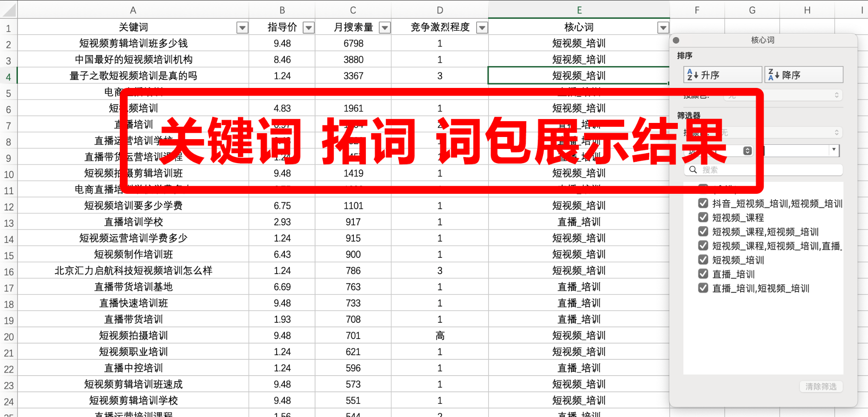Close the 核心词 filter panel
Image resolution: width=868 pixels, height=417 pixels.
[x=676, y=41]
